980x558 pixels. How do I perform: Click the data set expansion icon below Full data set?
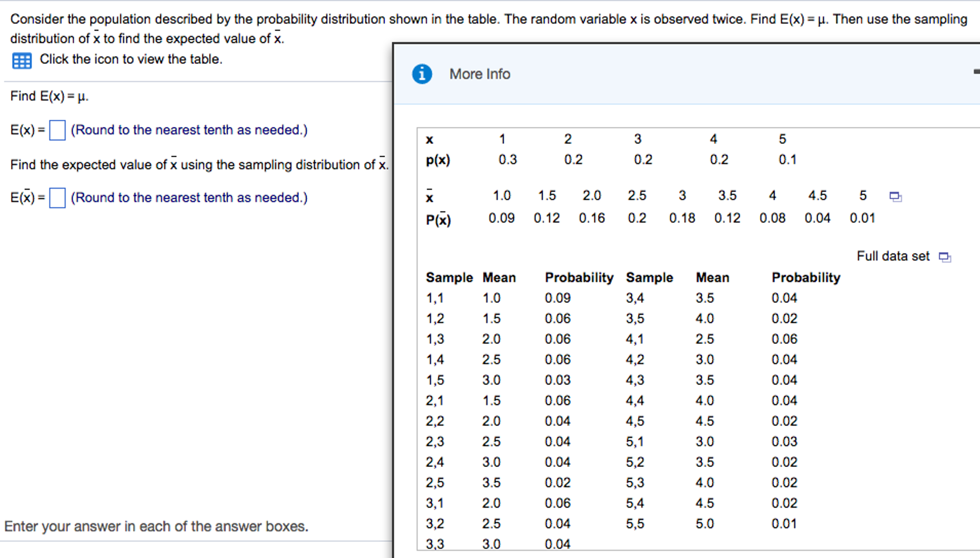click(x=945, y=257)
